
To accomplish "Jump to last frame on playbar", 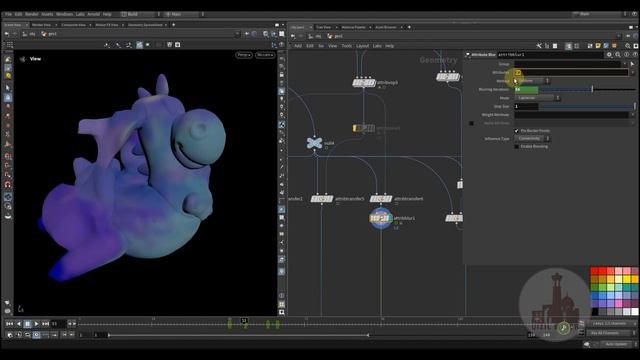I will tap(45, 324).
